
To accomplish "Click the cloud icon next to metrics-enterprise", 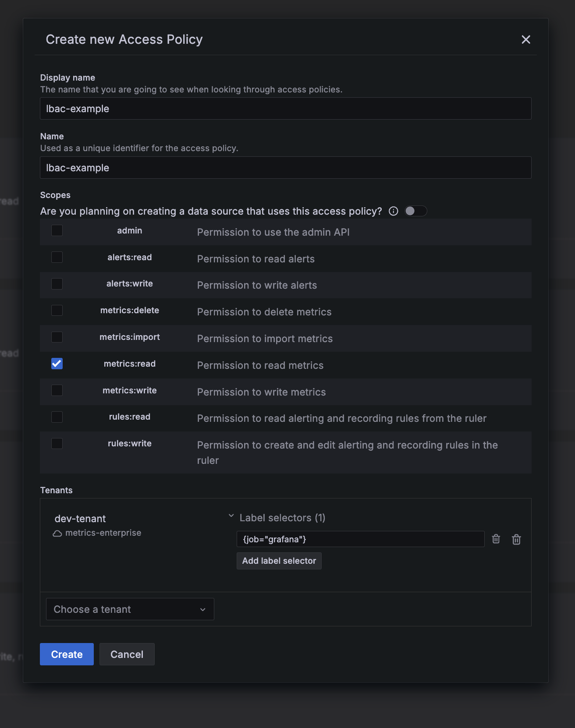I will point(57,533).
